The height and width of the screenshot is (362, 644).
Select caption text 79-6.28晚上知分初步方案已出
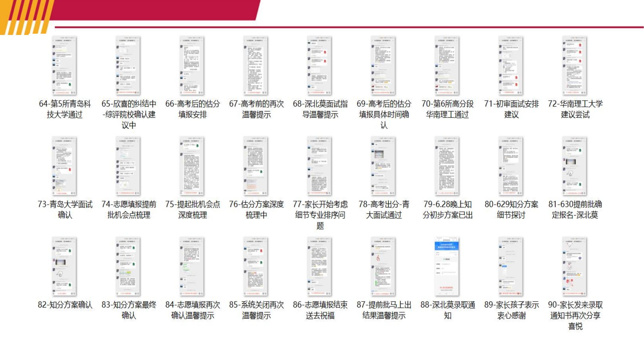(448, 210)
